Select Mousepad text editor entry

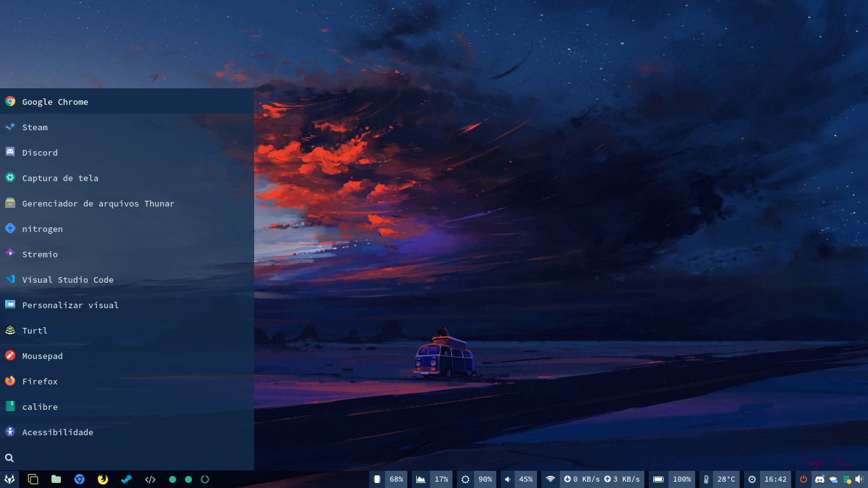coord(43,356)
